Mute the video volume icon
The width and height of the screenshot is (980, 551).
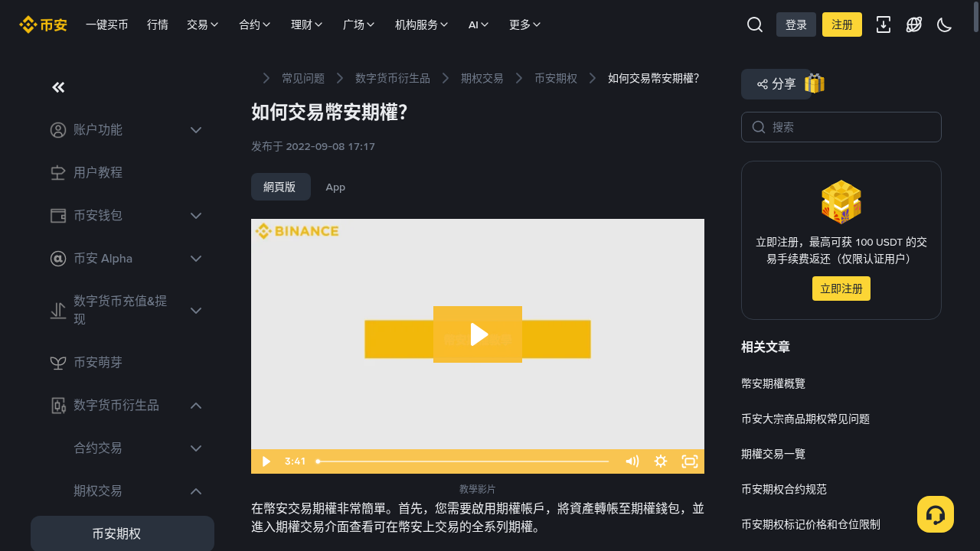coord(632,461)
